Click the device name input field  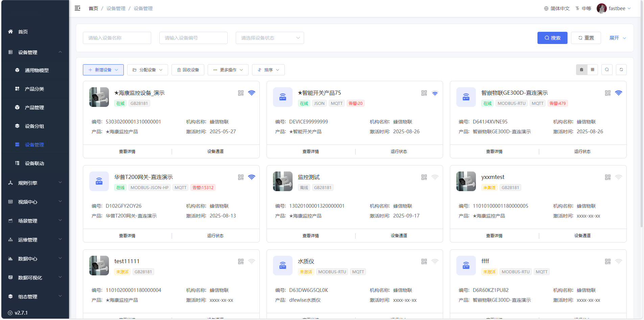click(x=117, y=38)
